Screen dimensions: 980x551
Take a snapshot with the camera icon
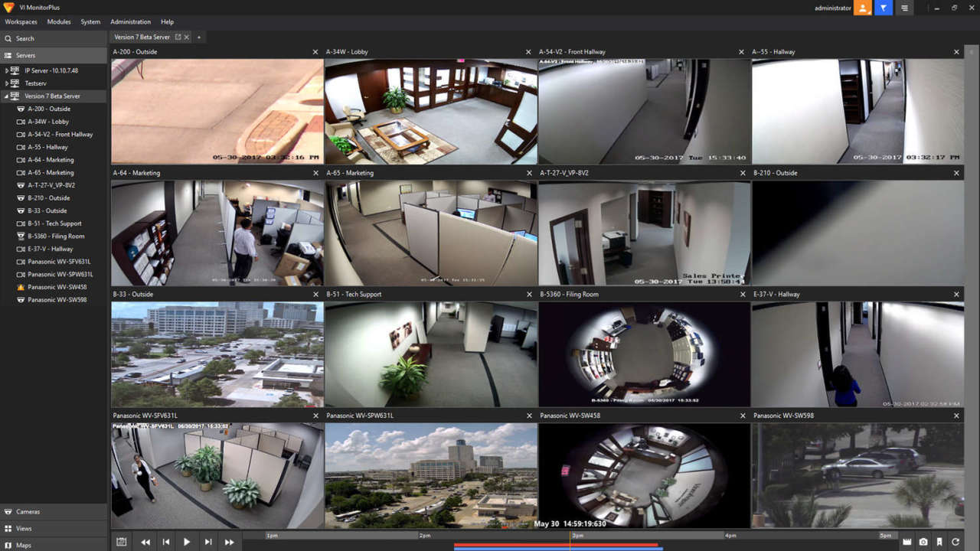click(x=923, y=542)
